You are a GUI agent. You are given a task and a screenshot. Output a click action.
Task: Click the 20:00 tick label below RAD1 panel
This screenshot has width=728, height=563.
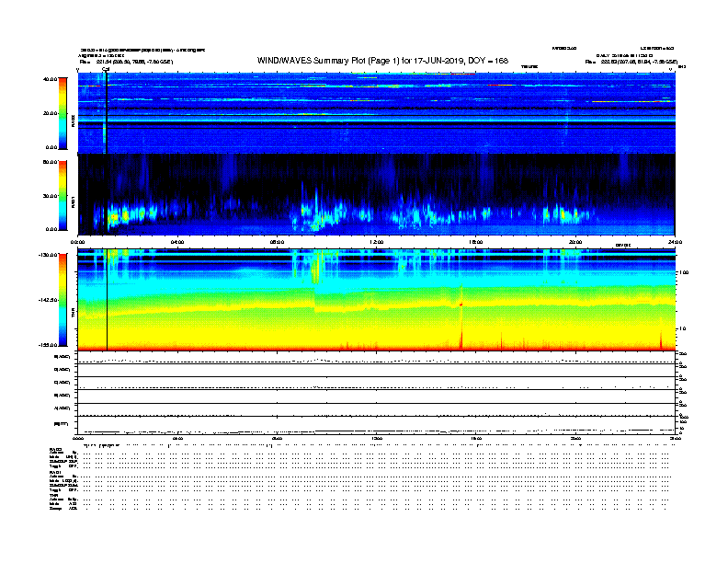pos(575,242)
